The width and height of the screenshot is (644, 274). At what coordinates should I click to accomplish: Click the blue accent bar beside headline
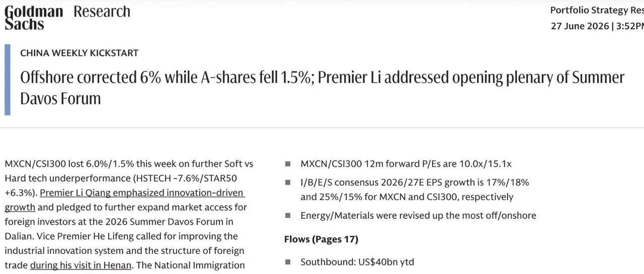click(x=7, y=80)
